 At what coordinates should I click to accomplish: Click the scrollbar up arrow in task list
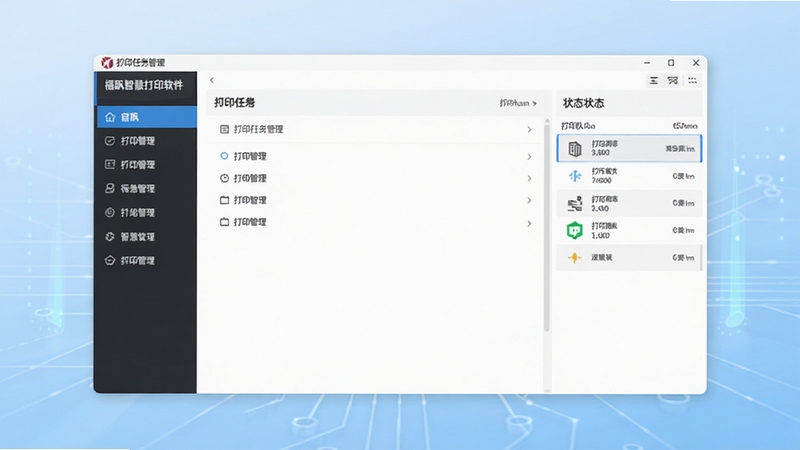point(547,121)
